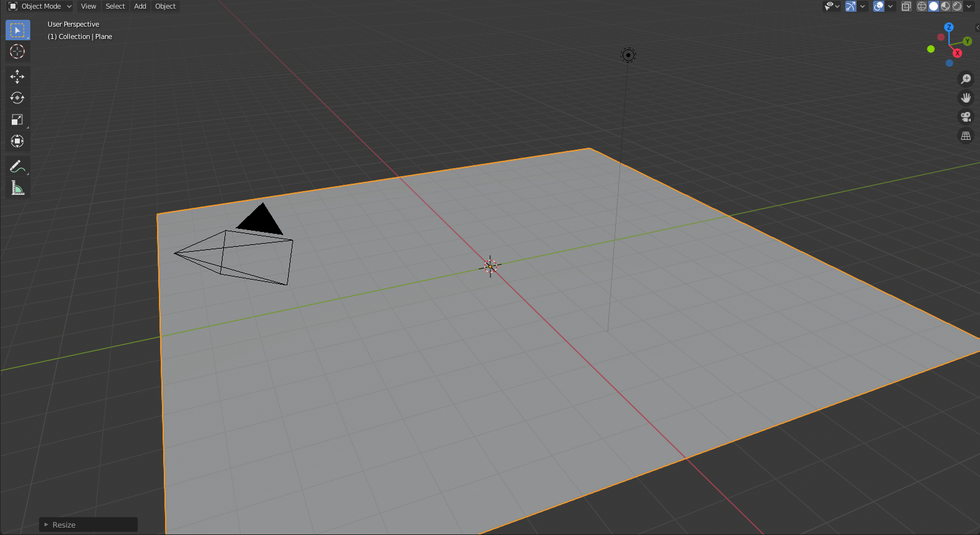Open gizmo options dropdown arrow
The height and width of the screenshot is (535, 980).
863,6
